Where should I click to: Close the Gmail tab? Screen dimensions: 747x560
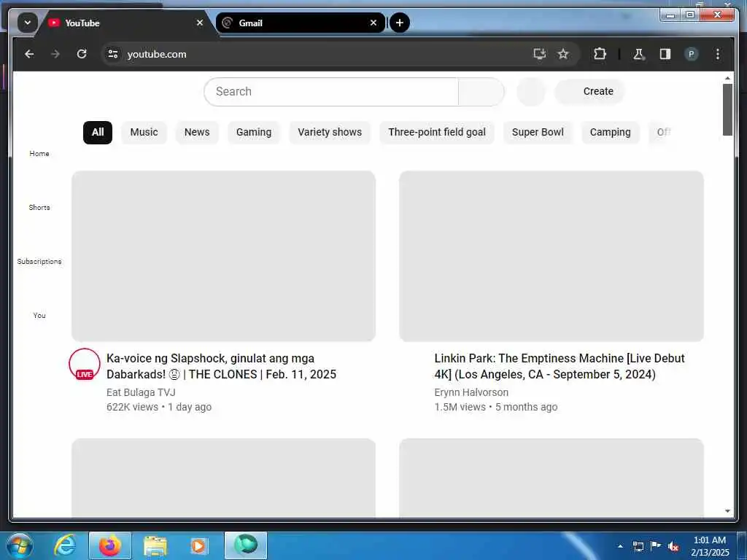[x=373, y=23]
